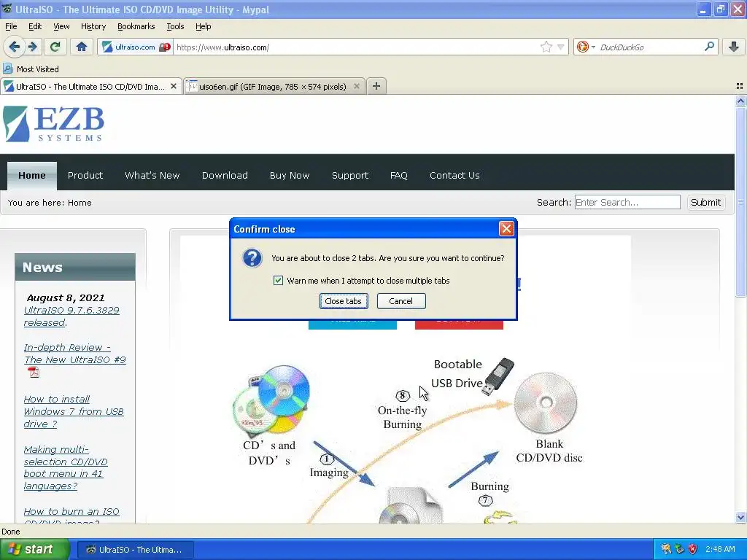Click the ultraiso.com site identity icon
This screenshot has width=747, height=560.
point(108,47)
